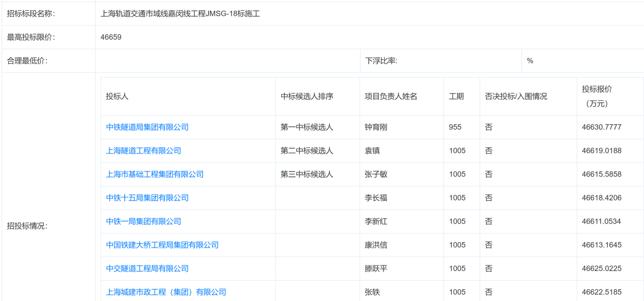
Task: Click the 第一中标候选人 cell
Action: coord(307,127)
